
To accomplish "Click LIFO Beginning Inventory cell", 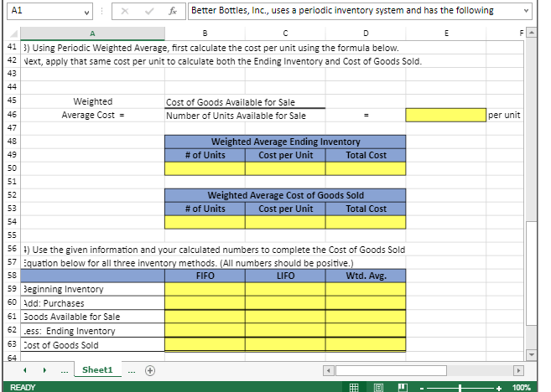I will coord(285,289).
